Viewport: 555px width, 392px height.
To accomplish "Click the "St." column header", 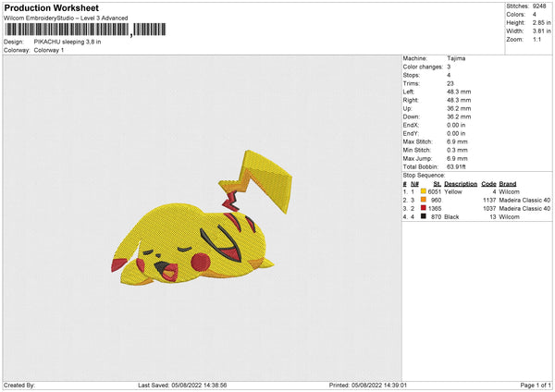I will point(438,184).
